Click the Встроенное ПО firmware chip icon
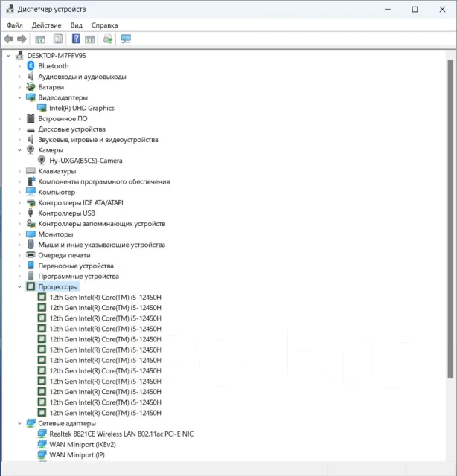The width and height of the screenshot is (457, 476). (31, 118)
